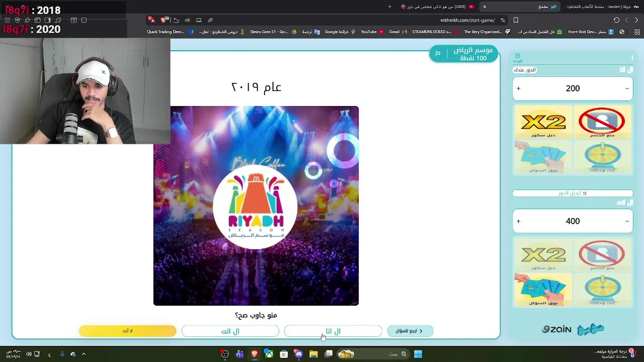The image size is (644, 362).
Task: Use the block opponent card beside the 200 score
Action: pos(602,122)
